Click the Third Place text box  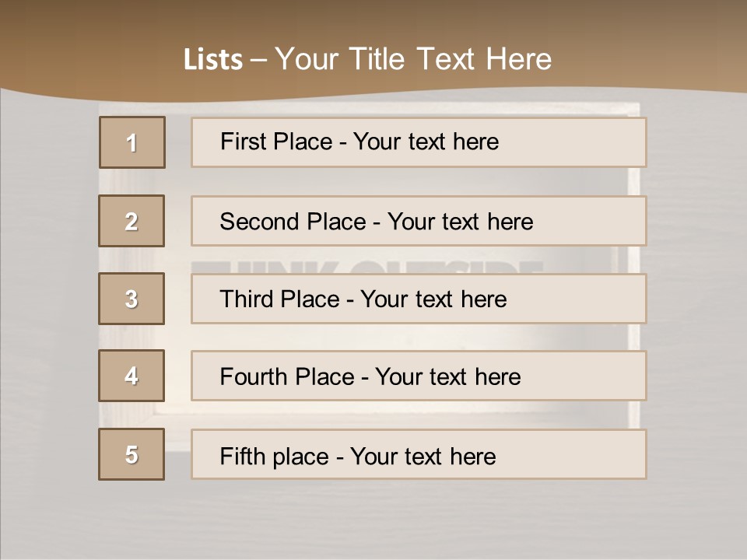pyautogui.click(x=419, y=299)
